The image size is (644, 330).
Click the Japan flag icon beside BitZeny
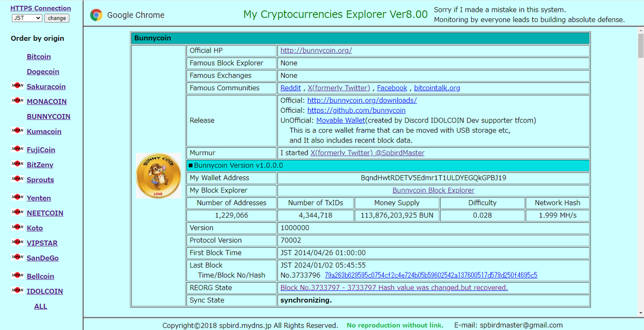17,164
